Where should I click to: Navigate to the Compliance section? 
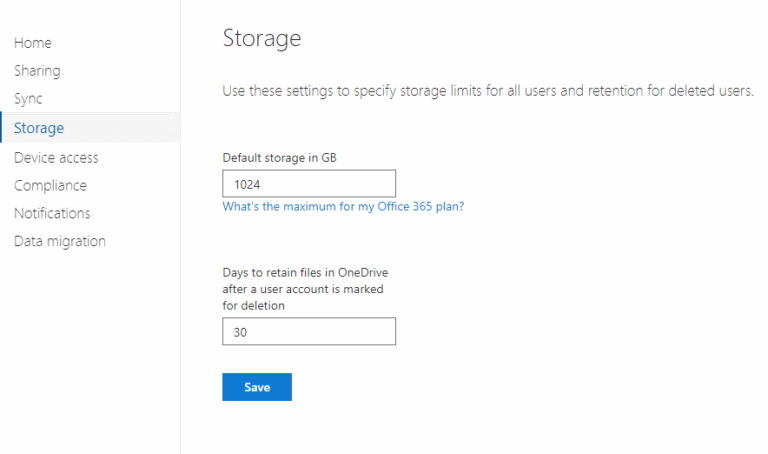(x=50, y=185)
